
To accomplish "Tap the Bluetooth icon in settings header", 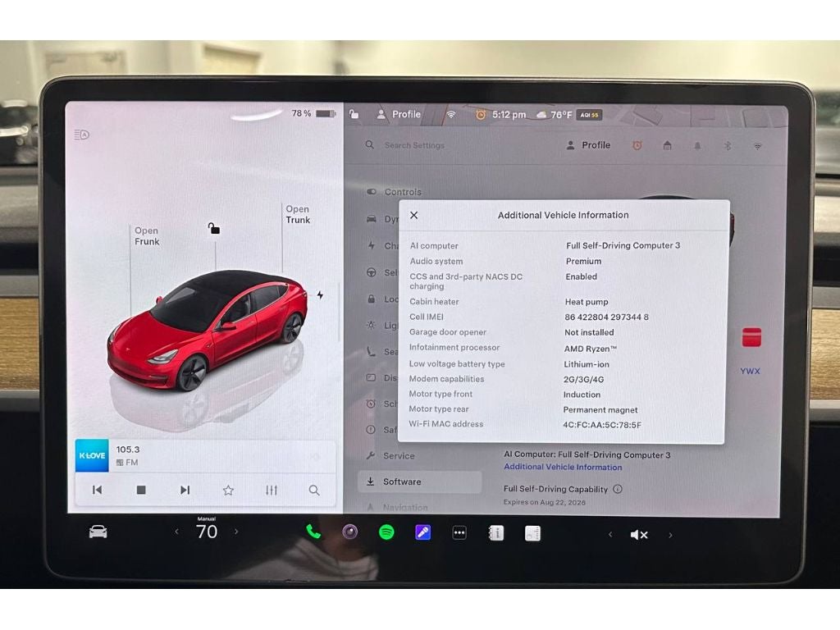I will click(728, 146).
